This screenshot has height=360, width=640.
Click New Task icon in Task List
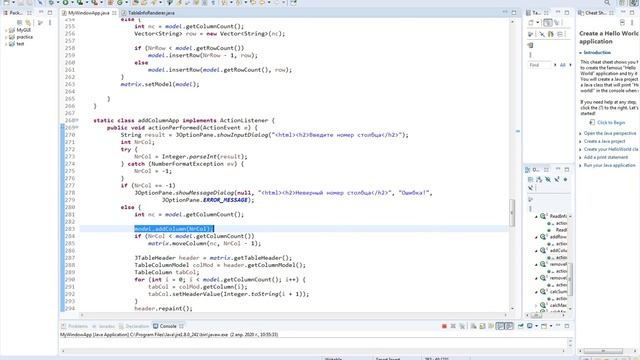531,23
